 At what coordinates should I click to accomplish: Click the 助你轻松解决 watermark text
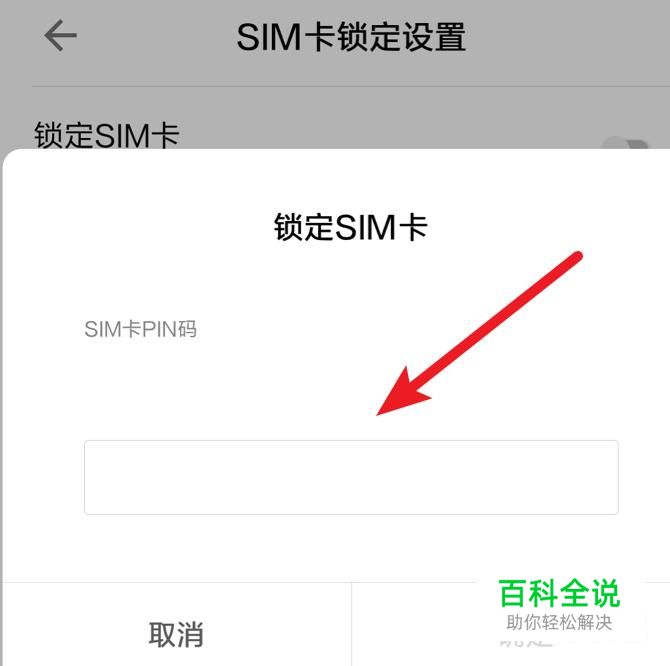coord(559,622)
